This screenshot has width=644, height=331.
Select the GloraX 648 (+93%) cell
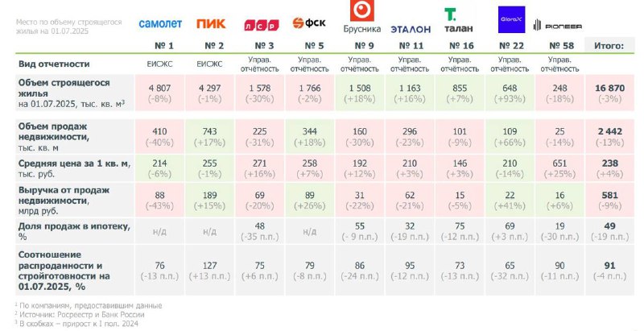click(510, 93)
